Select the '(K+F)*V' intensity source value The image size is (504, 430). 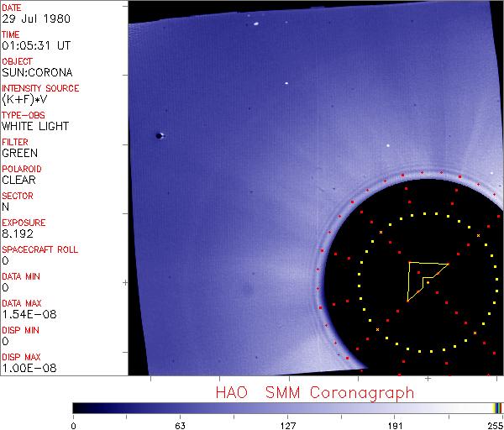click(23, 99)
